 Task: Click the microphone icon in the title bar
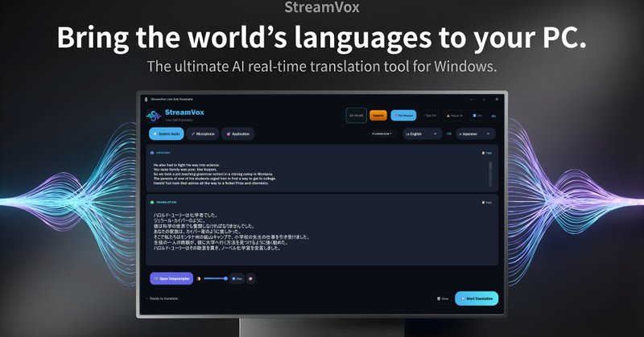(x=146, y=100)
